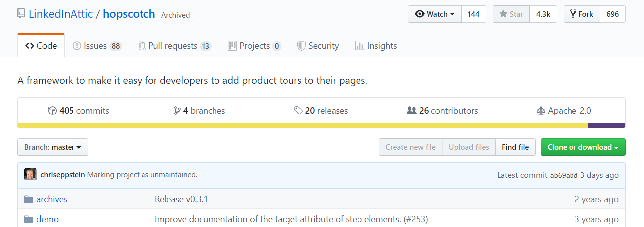Click the Create new file button
The width and height of the screenshot is (644, 227).
click(x=411, y=147)
